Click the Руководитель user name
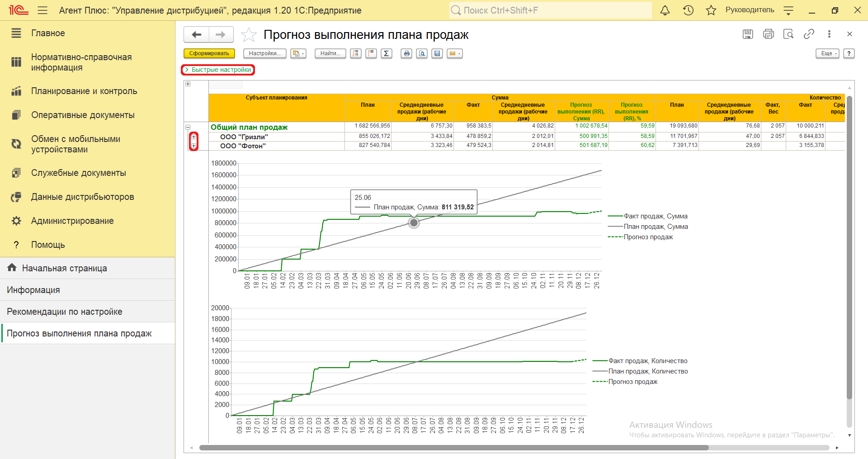Image resolution: width=868 pixels, height=459 pixels. tap(750, 10)
